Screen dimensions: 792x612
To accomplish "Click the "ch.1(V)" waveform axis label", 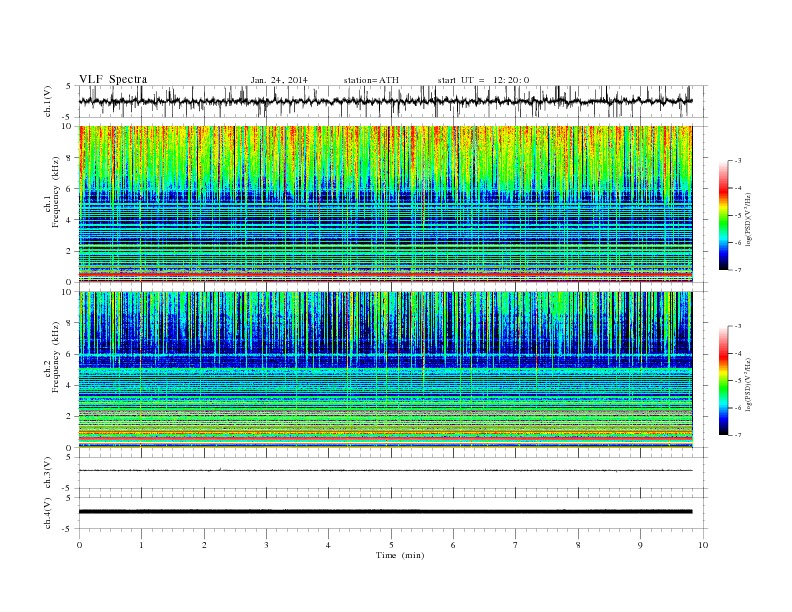I will coord(48,101).
